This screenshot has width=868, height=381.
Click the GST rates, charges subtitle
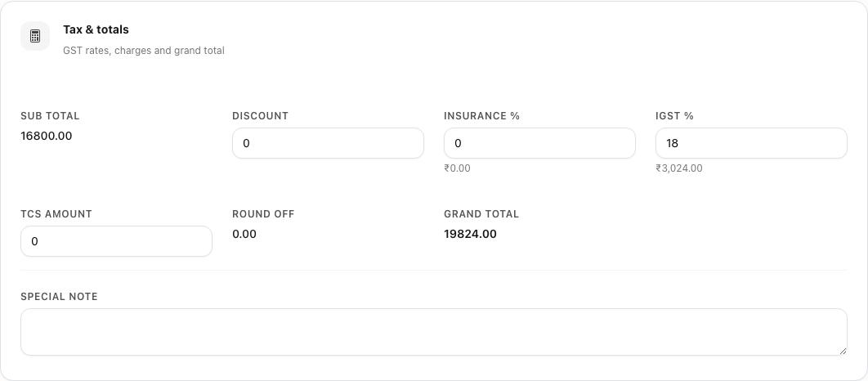point(143,51)
